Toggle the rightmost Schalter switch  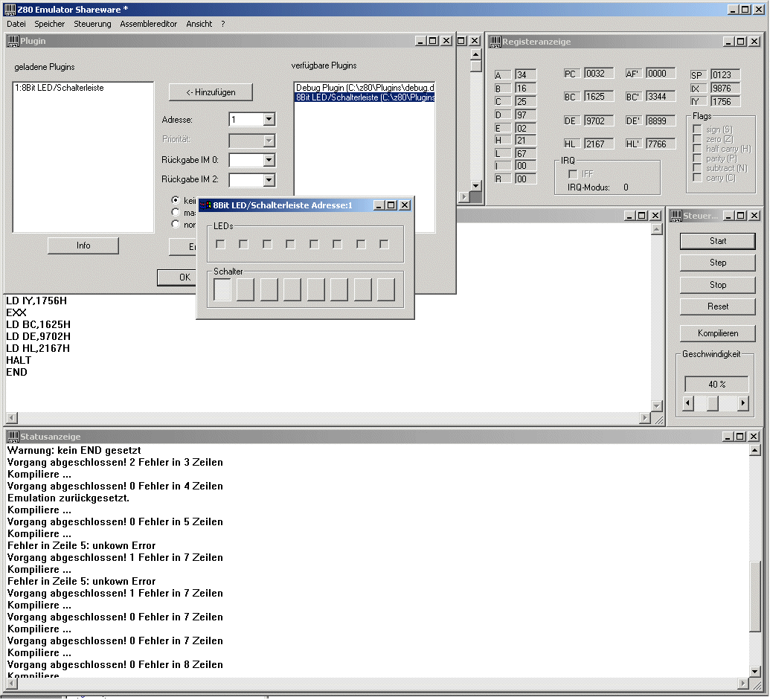(x=386, y=289)
